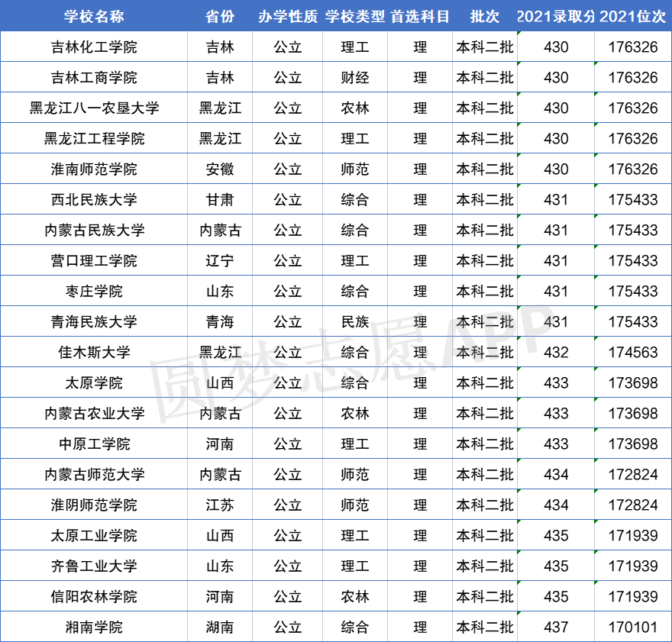
Task: Select the 黑龙江八一农垦大学 cell
Action: 94,108
